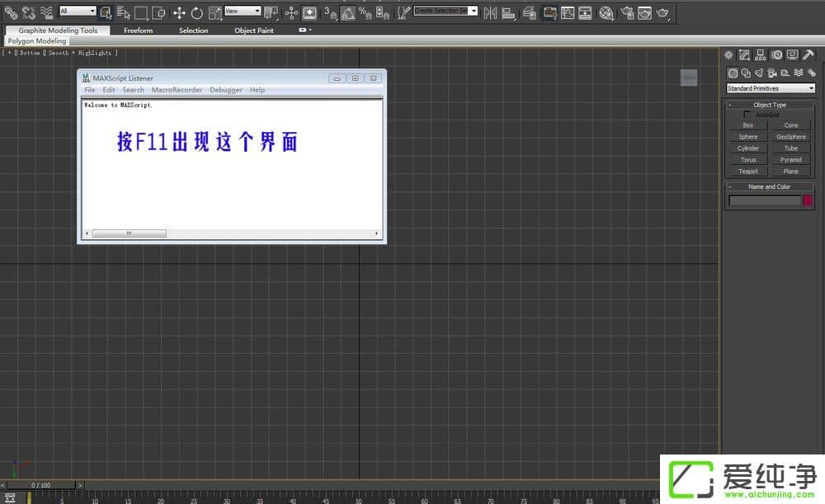
Task: Select the Select and Move tool
Action: pyautogui.click(x=180, y=12)
